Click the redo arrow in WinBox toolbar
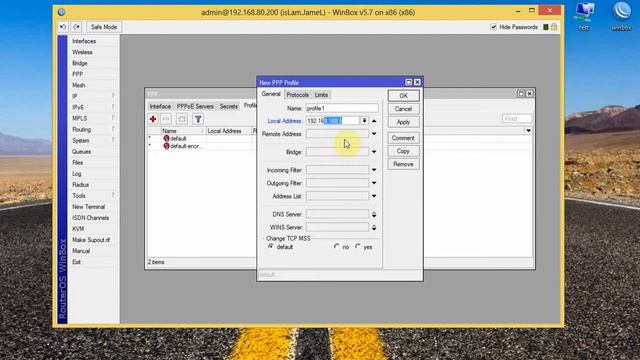 pyautogui.click(x=76, y=27)
